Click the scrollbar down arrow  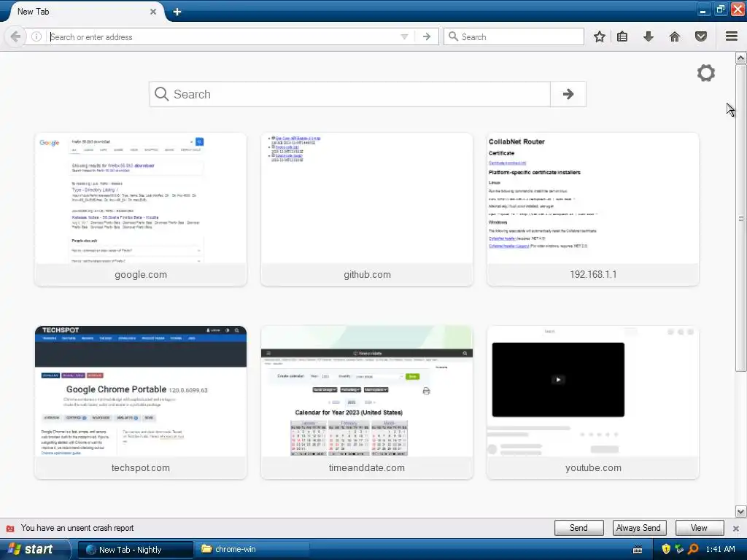(x=741, y=512)
